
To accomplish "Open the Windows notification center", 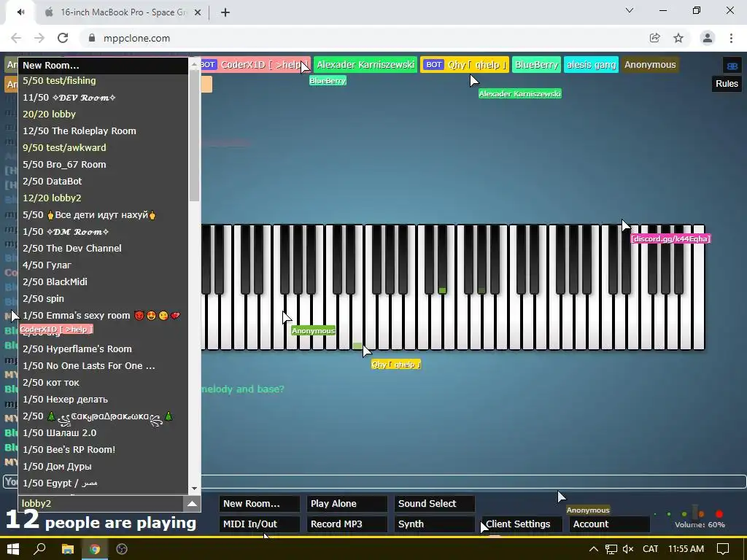I will coord(723,549).
